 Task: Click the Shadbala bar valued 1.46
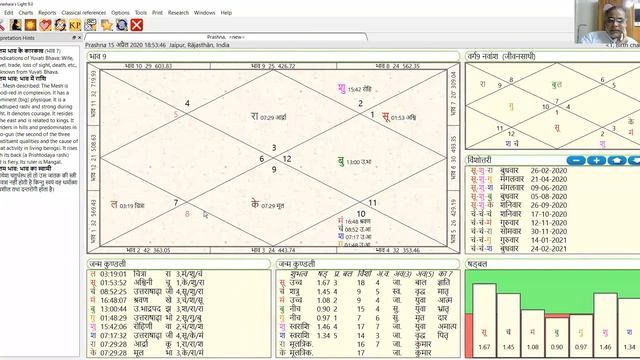pos(605,325)
